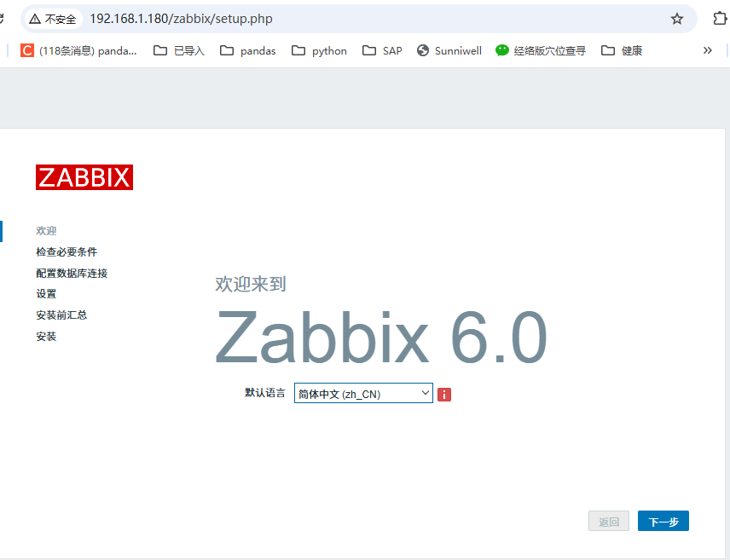This screenshot has height=560, width=730.
Task: Open the 健康 bookmarks folder
Action: click(622, 50)
